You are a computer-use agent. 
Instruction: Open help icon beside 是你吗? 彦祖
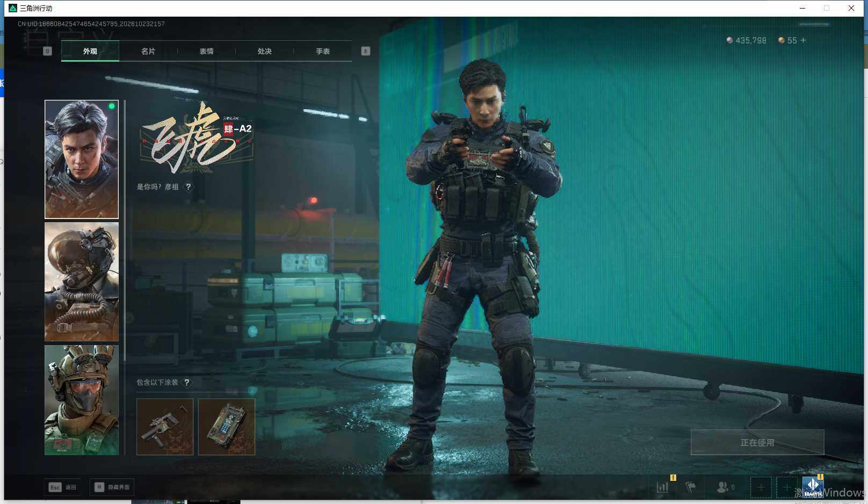188,187
